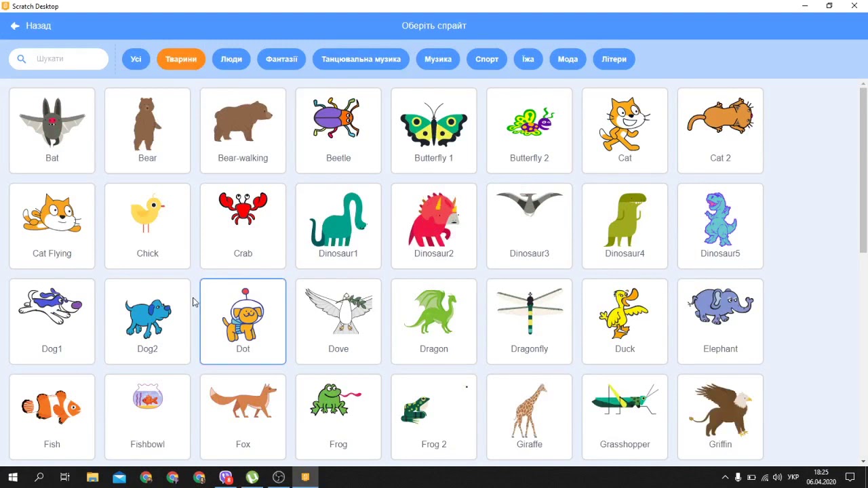Viewport: 868px width, 488px height.
Task: Pick the Elephant sprite
Action: coord(720,321)
